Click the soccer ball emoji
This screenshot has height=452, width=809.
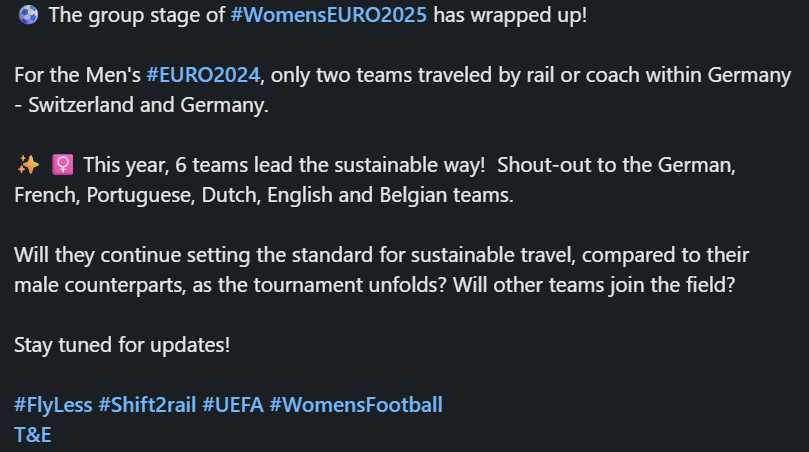pos(27,16)
